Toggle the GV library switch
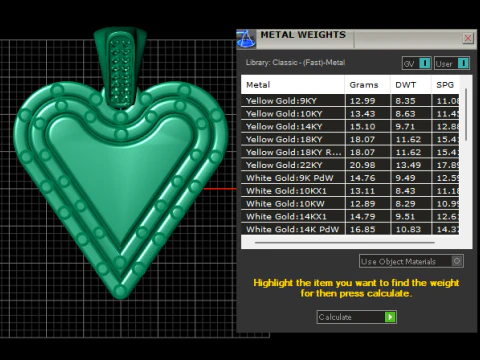480x360 pixels. 417,63
